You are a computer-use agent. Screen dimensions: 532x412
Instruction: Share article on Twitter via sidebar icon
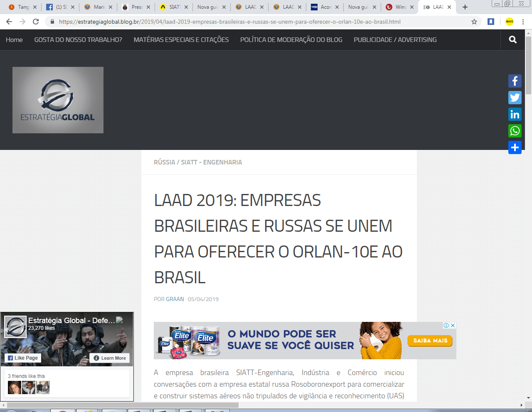click(515, 98)
